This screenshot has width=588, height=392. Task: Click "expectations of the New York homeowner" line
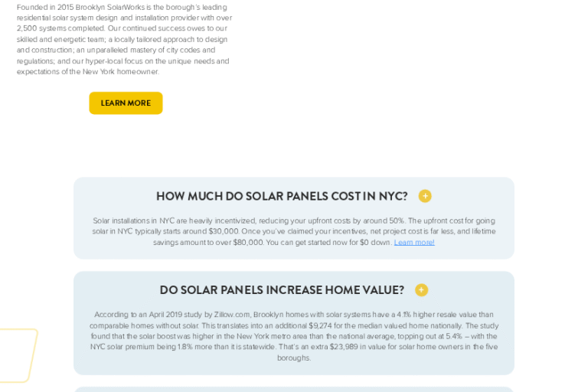pos(88,72)
